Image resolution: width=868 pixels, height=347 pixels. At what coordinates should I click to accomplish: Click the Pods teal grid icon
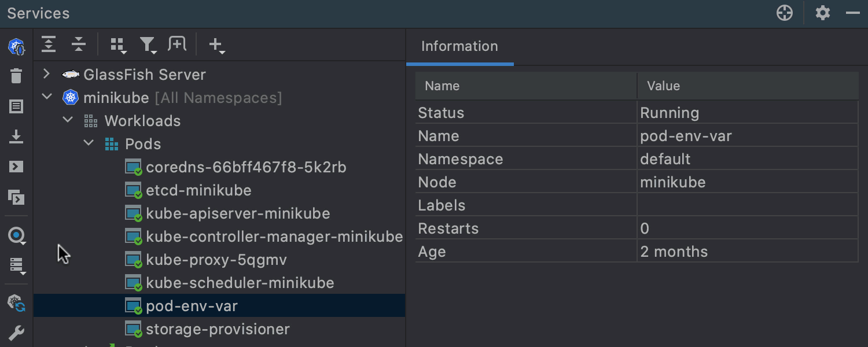tap(112, 144)
